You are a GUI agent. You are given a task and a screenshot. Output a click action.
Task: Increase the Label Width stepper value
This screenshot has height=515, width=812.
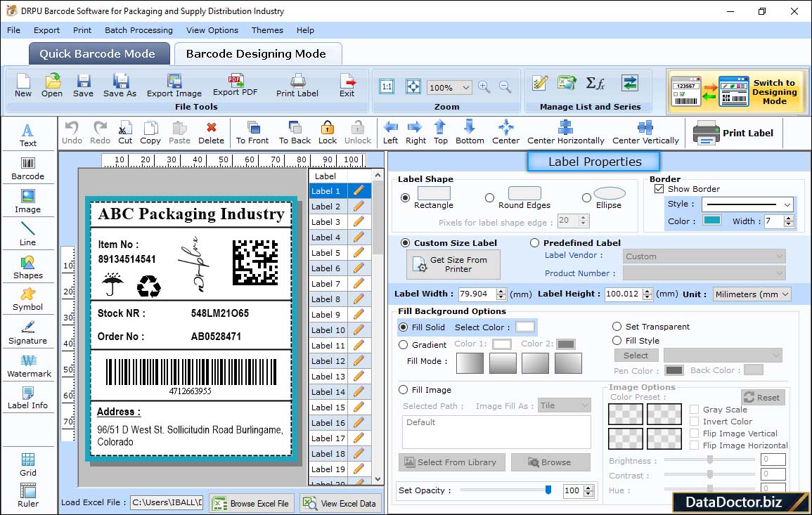point(501,292)
